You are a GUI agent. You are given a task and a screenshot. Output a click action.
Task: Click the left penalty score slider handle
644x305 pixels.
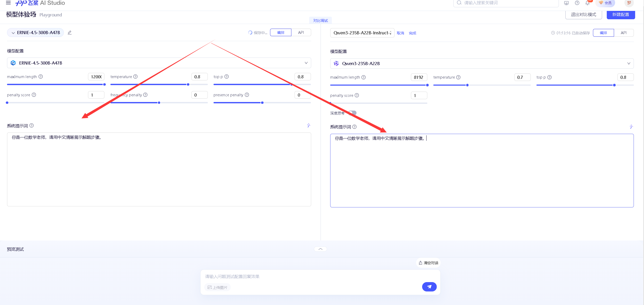tap(7, 103)
